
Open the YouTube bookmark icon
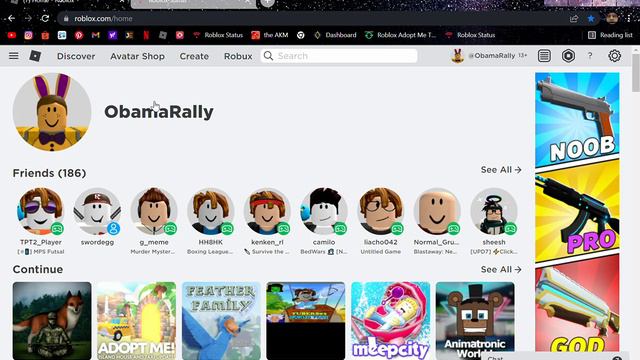[x=11, y=36]
